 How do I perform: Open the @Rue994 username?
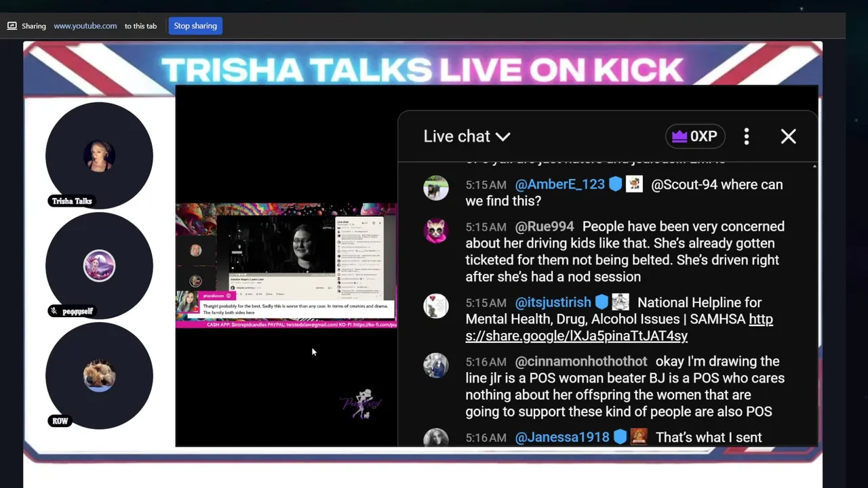pyautogui.click(x=545, y=226)
